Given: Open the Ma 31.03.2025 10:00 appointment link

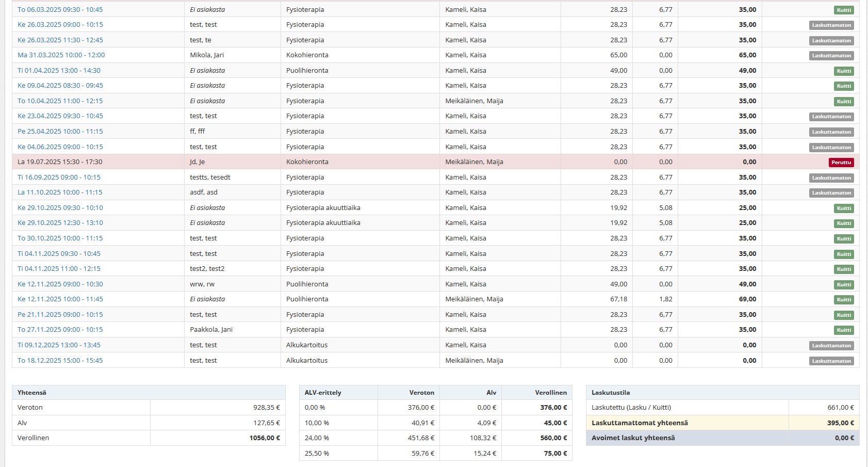Looking at the screenshot, I should (x=61, y=55).
